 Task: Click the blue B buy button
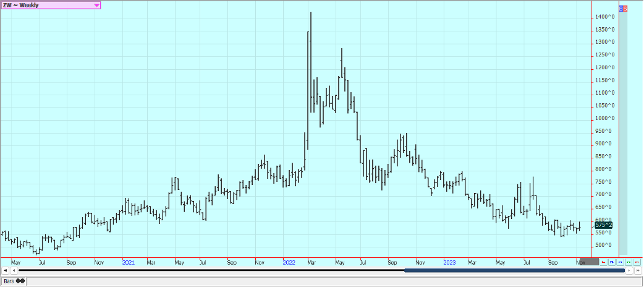click(x=621, y=8)
